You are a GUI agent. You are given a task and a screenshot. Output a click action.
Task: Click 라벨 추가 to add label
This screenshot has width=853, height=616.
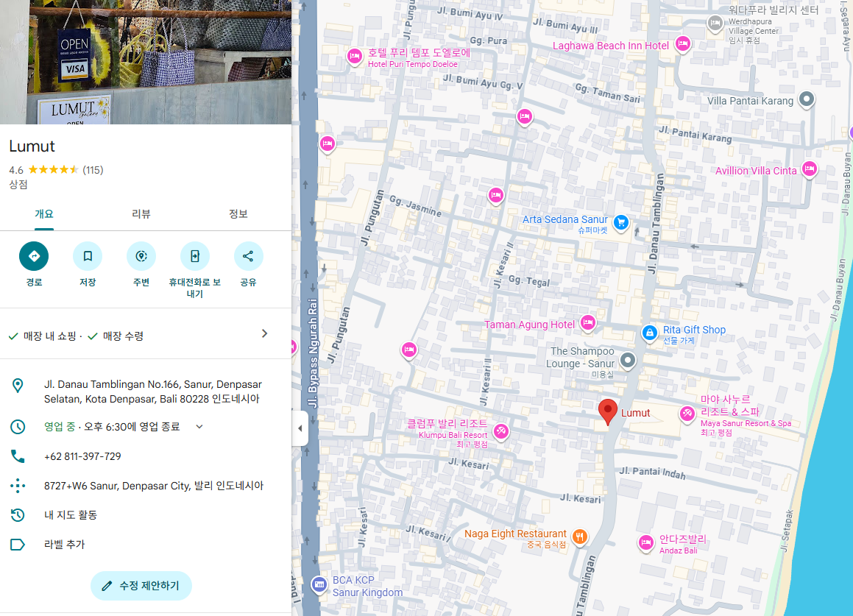tap(64, 544)
